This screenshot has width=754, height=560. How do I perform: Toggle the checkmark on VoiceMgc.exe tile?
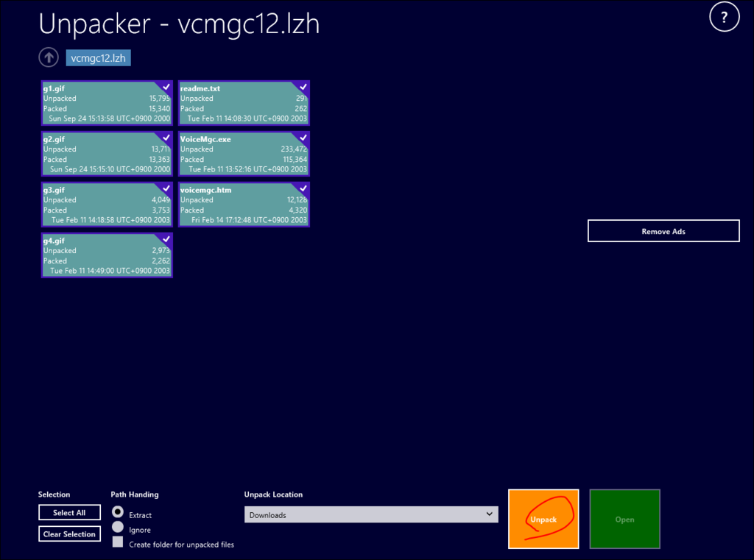pos(303,138)
